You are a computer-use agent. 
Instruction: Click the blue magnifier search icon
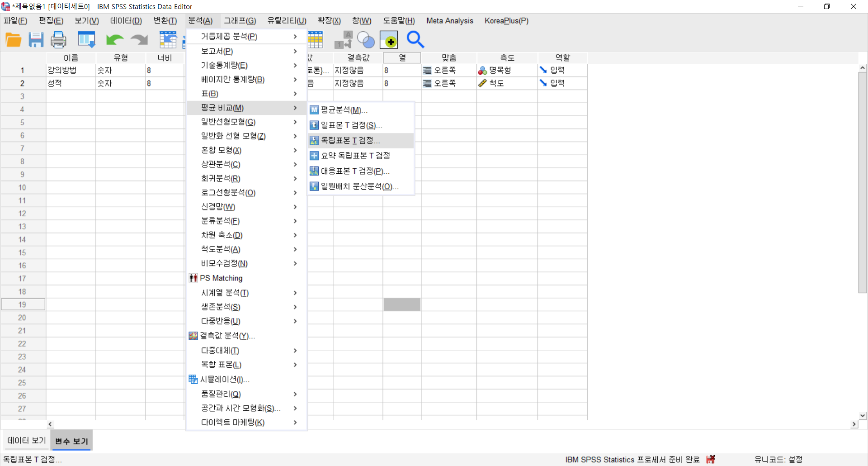(415, 40)
